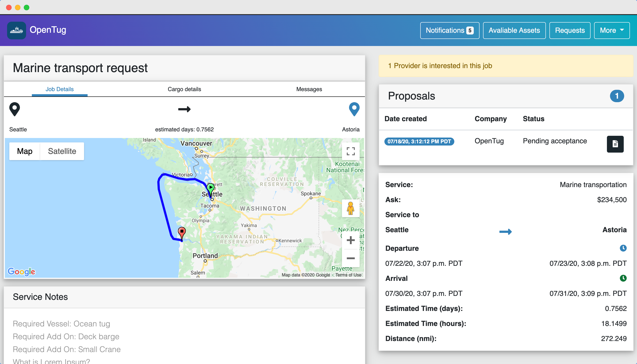Viewport: 637px width, 364px height.
Task: Click the OpenTug tugboat logo icon
Action: click(x=17, y=30)
